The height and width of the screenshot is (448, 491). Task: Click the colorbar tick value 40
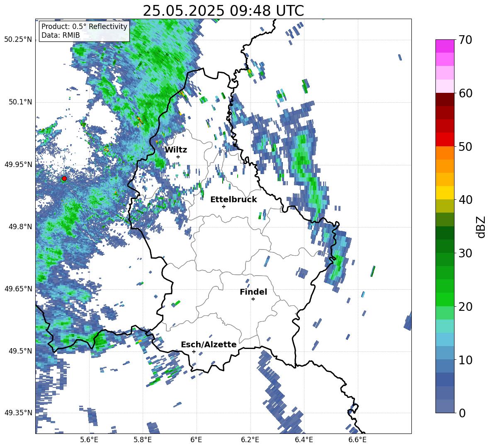[465, 200]
